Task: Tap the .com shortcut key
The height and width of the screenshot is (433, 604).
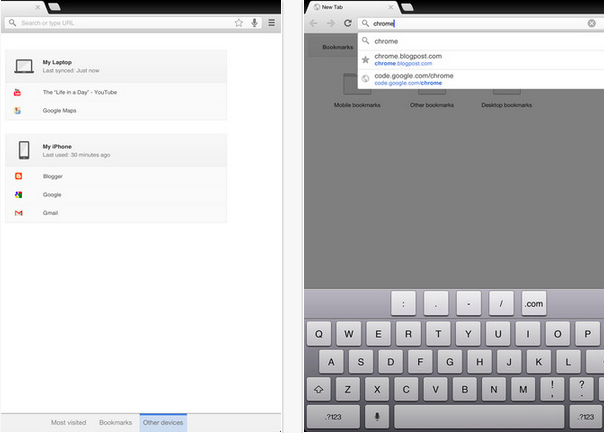Action: pos(534,304)
